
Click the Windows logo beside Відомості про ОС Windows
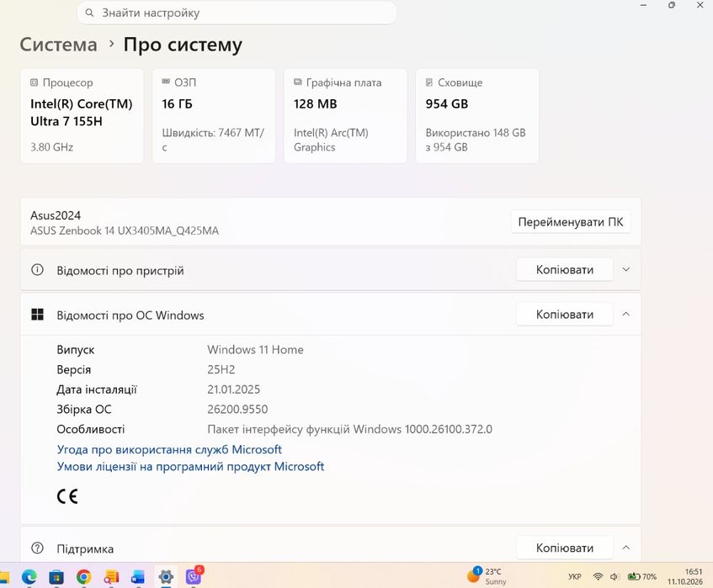click(x=37, y=315)
